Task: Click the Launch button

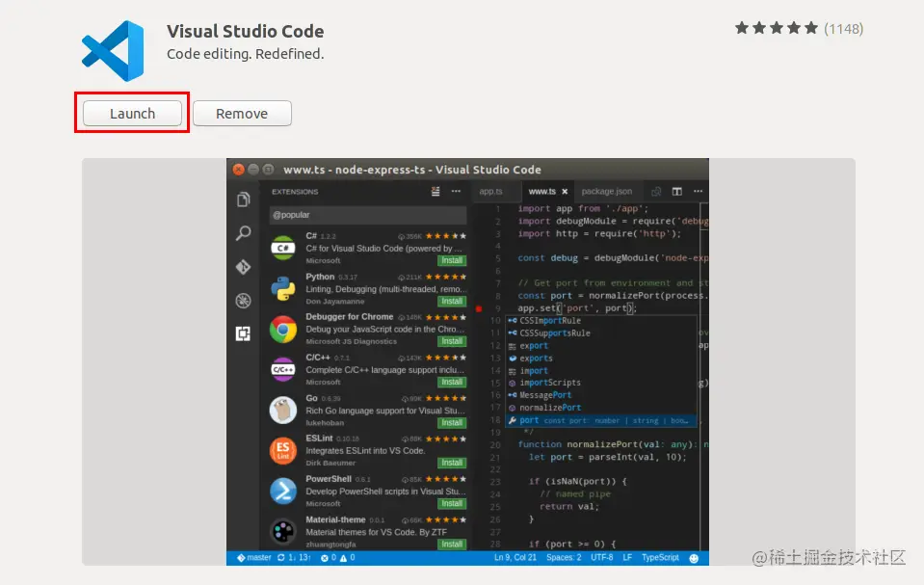Action: point(132,113)
